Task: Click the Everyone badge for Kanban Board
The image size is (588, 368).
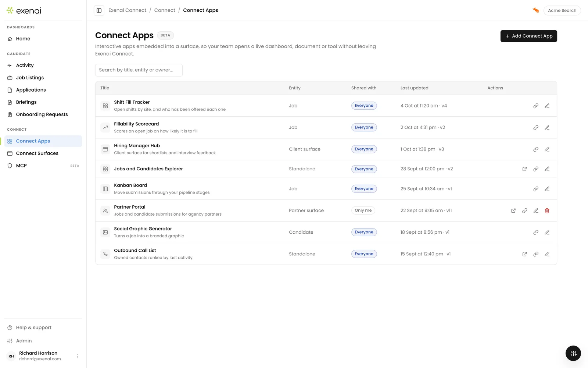Action: pos(364,189)
